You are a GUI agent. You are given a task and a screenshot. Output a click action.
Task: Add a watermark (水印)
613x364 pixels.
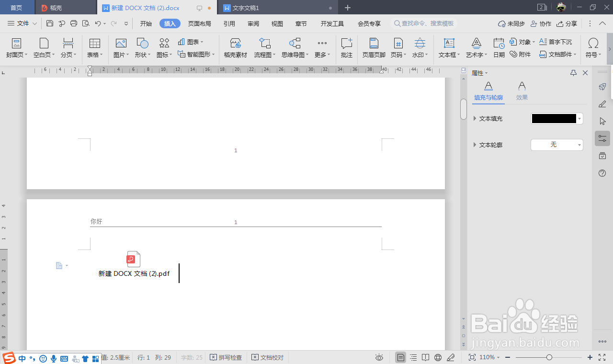click(x=420, y=48)
